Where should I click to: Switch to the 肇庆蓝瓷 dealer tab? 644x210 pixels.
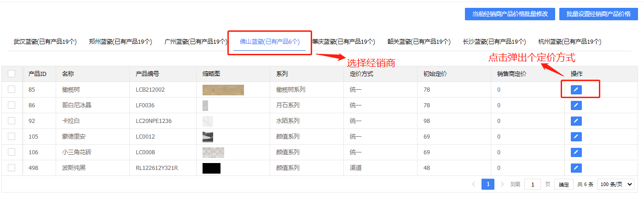pos(344,42)
